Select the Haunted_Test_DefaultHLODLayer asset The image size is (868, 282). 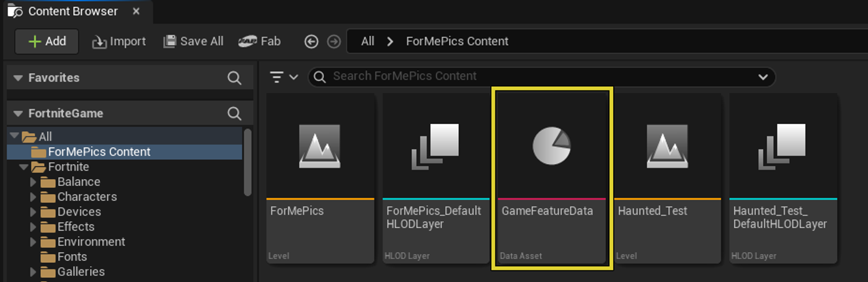click(784, 178)
